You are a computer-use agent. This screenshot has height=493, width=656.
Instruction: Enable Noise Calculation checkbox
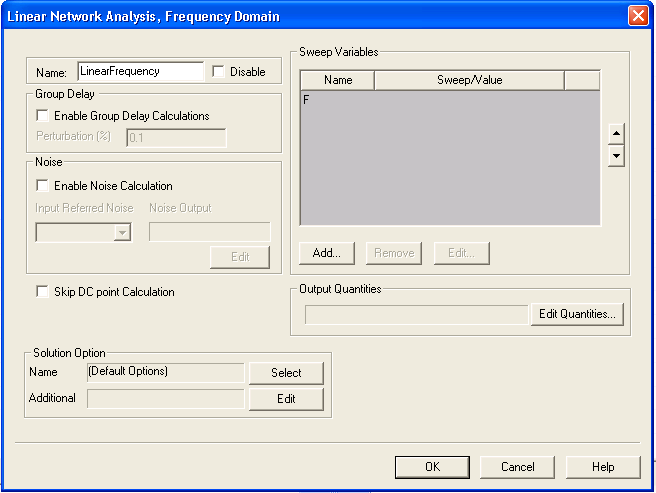(x=42, y=185)
